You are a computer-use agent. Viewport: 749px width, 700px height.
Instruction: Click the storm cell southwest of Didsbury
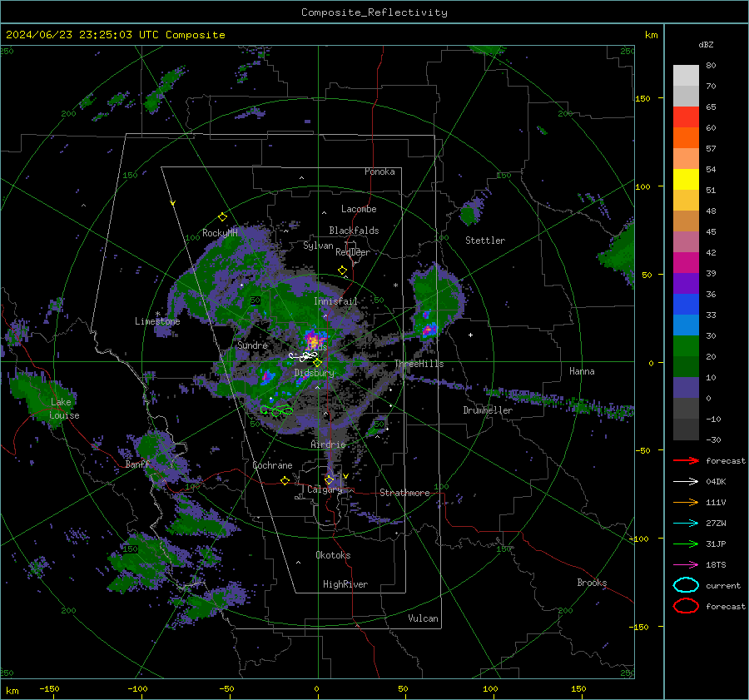267,377
